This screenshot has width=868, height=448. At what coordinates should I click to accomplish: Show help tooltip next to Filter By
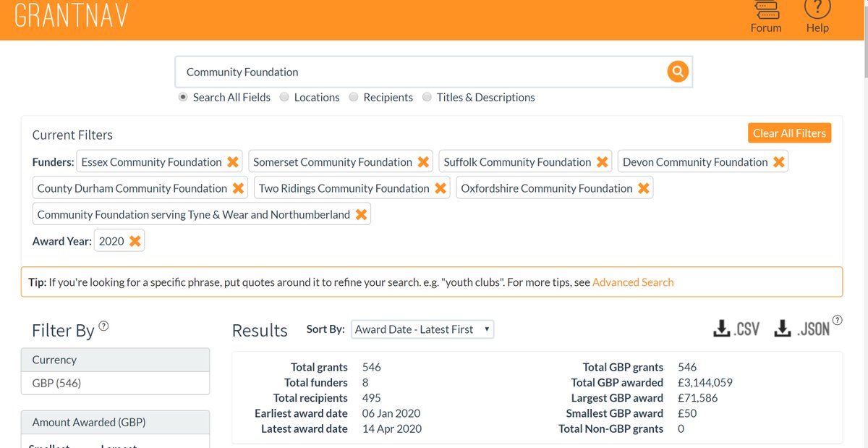[103, 326]
